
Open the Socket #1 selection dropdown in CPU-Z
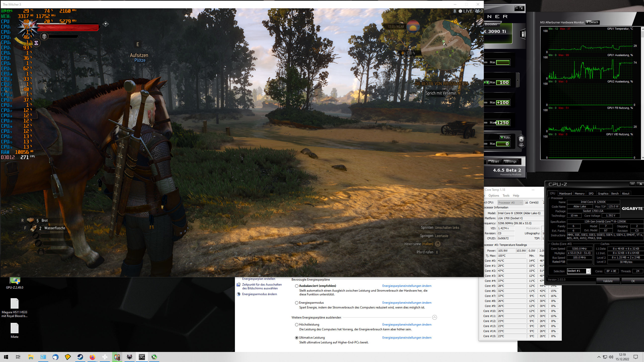pos(579,271)
